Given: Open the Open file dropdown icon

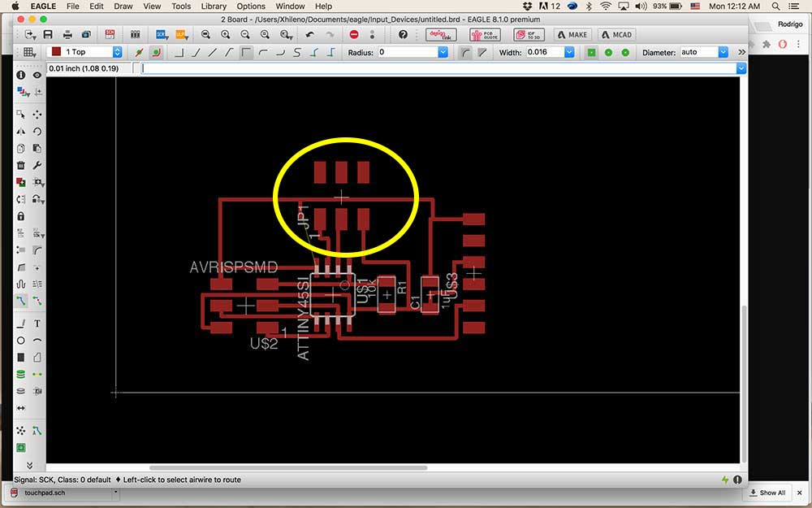Looking at the screenshot, I should point(29,35).
